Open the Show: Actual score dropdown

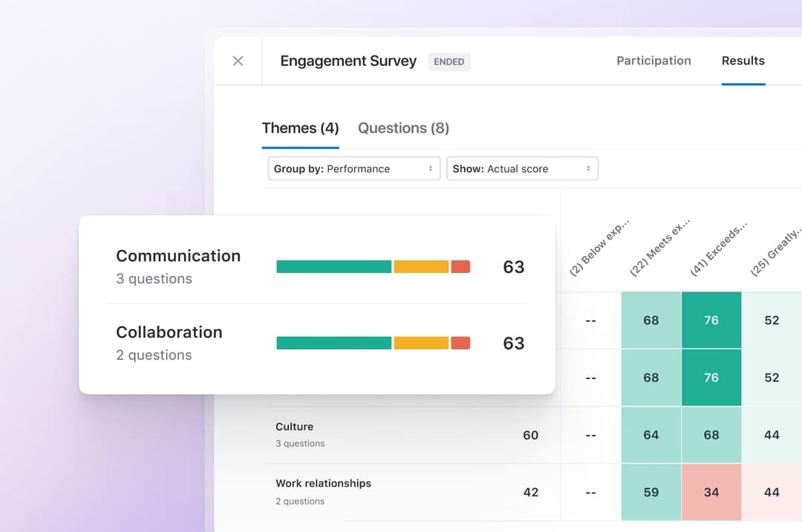[522, 168]
